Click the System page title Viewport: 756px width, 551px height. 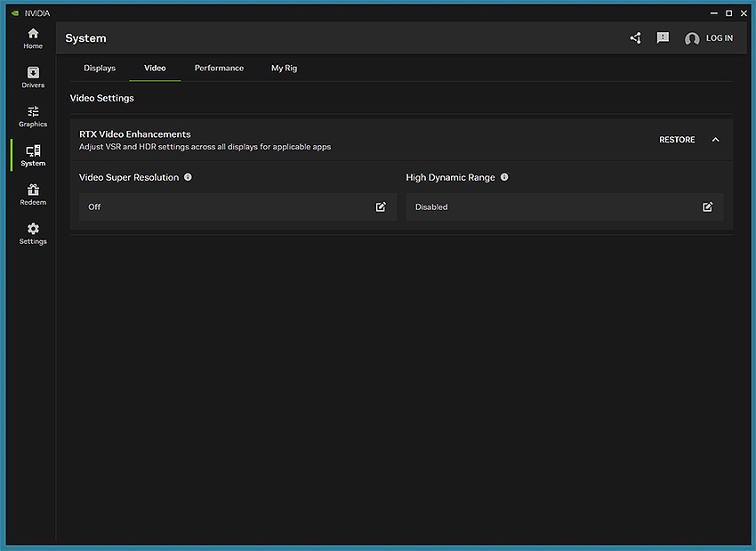[x=85, y=38]
